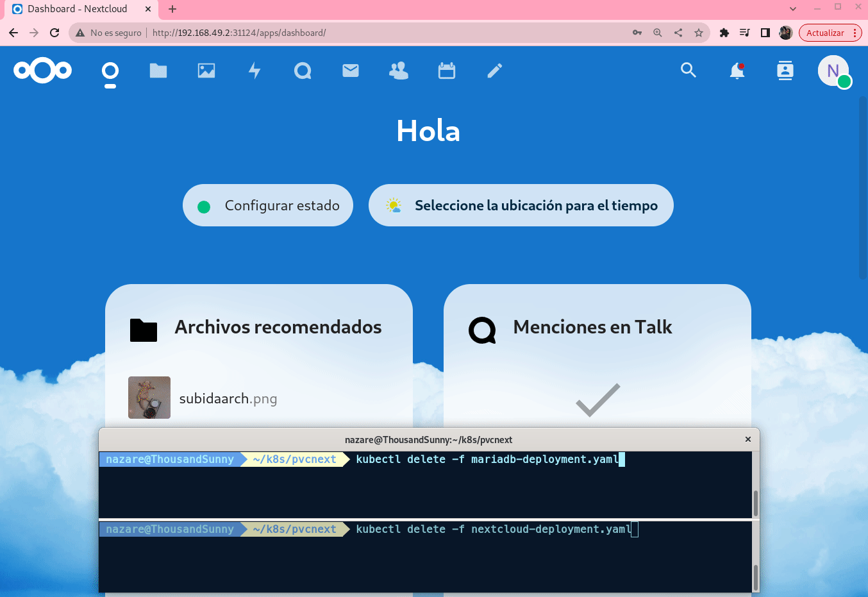Open the Mail envelope icon
868x597 pixels.
point(351,71)
